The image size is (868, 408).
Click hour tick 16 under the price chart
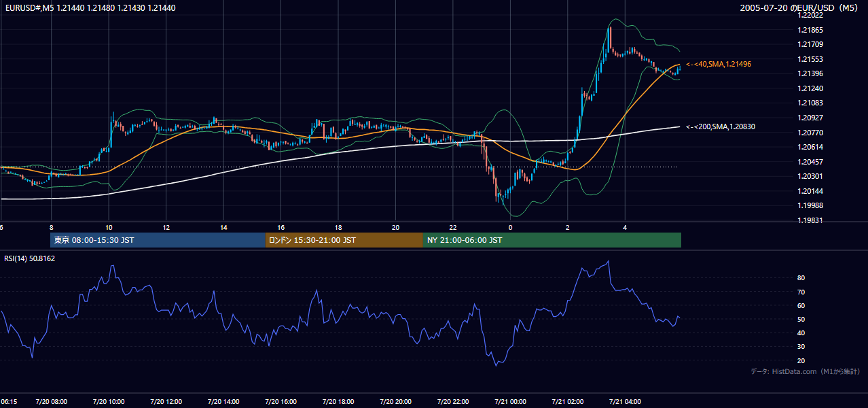tap(281, 227)
